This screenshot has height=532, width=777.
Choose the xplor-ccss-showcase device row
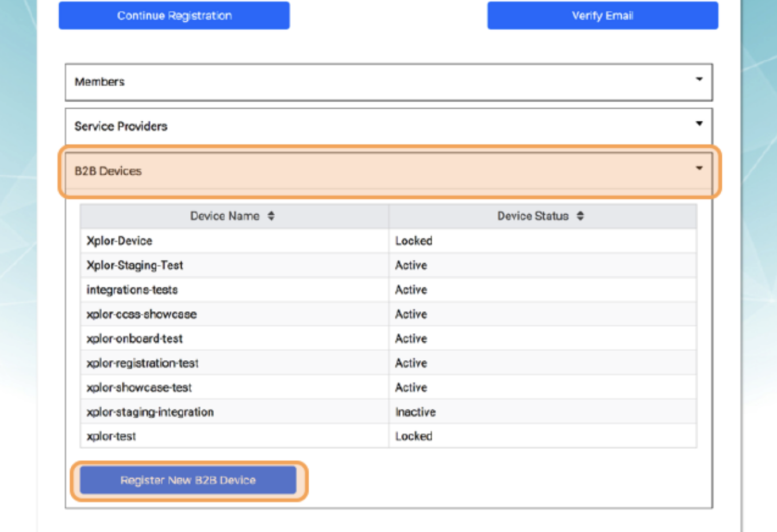(141, 314)
